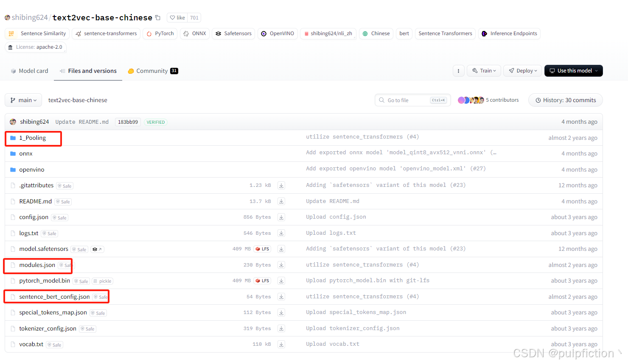Switch to the Model card tab

pos(29,71)
